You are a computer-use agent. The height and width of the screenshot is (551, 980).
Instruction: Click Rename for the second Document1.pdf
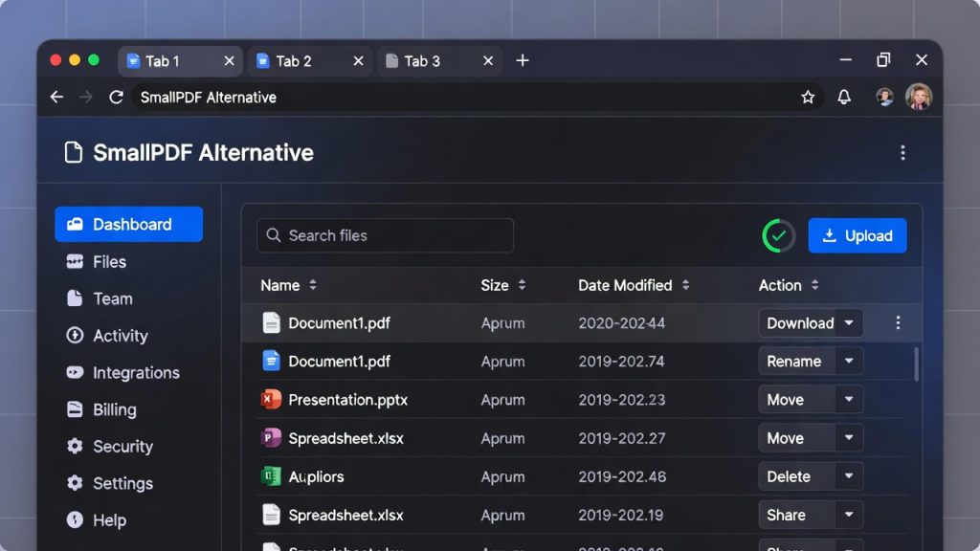[798, 361]
